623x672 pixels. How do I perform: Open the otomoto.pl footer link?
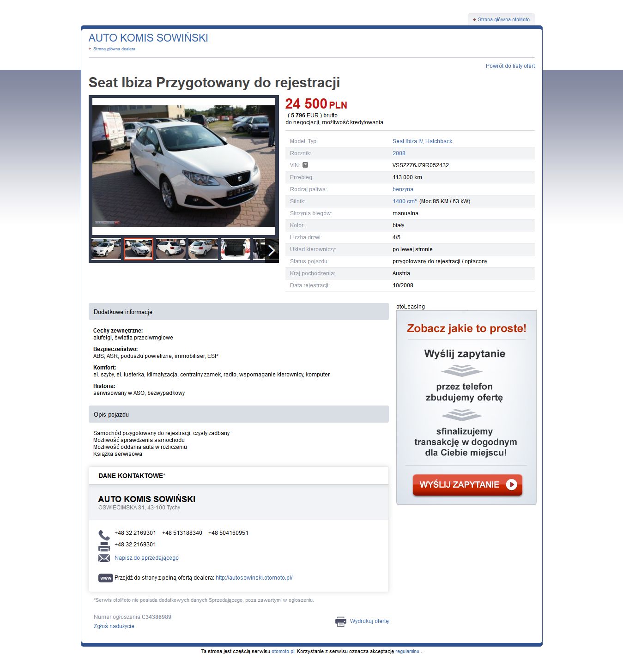[283, 652]
